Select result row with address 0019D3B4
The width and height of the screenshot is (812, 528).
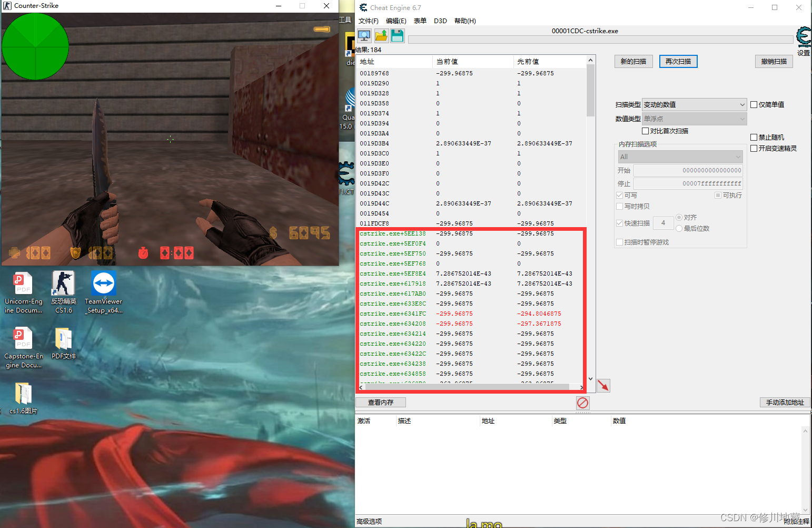point(471,143)
